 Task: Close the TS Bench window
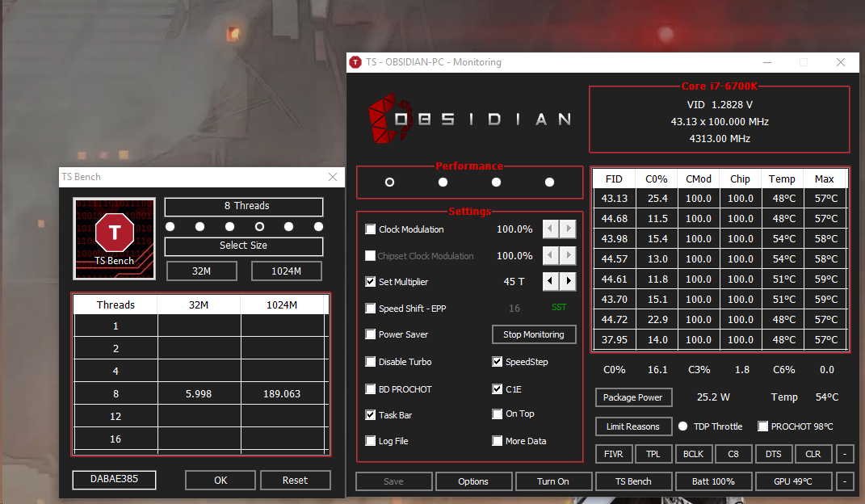[333, 176]
